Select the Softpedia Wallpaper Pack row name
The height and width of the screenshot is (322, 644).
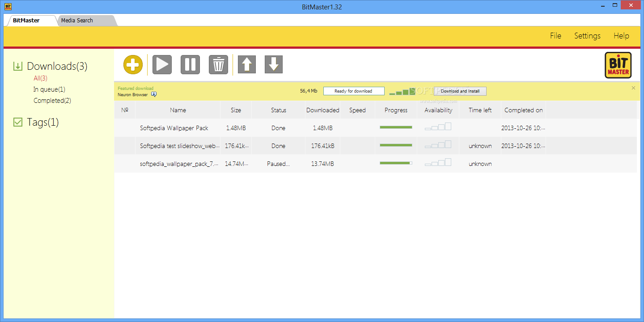pyautogui.click(x=174, y=128)
